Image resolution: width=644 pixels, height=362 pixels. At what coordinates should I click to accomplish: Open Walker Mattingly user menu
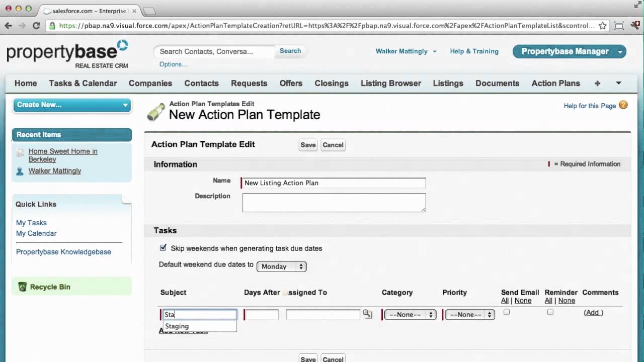(x=406, y=51)
